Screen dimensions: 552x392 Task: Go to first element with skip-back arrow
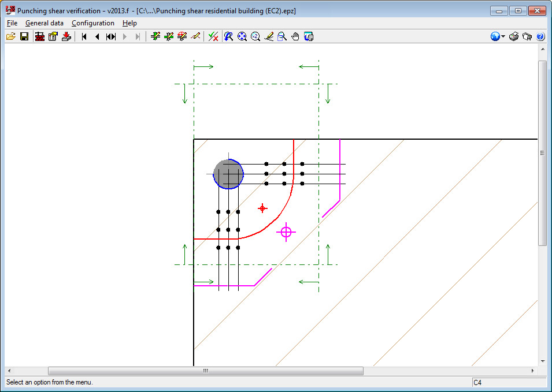point(84,36)
